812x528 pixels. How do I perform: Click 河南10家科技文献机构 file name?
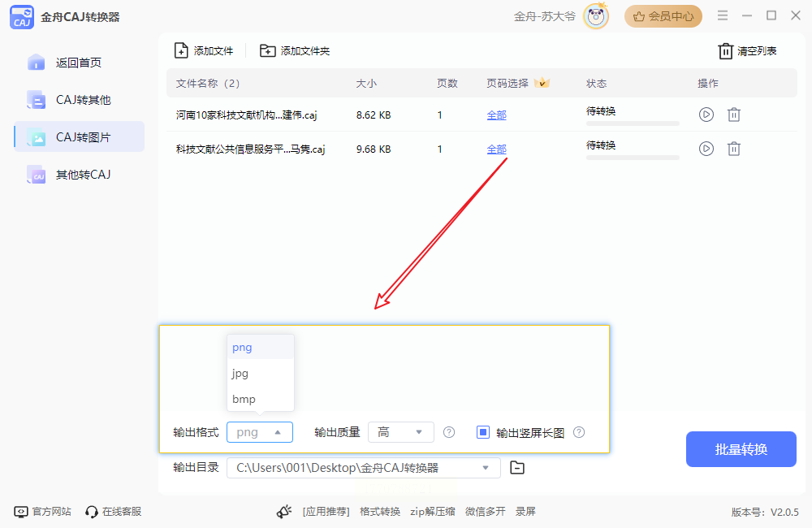point(247,115)
